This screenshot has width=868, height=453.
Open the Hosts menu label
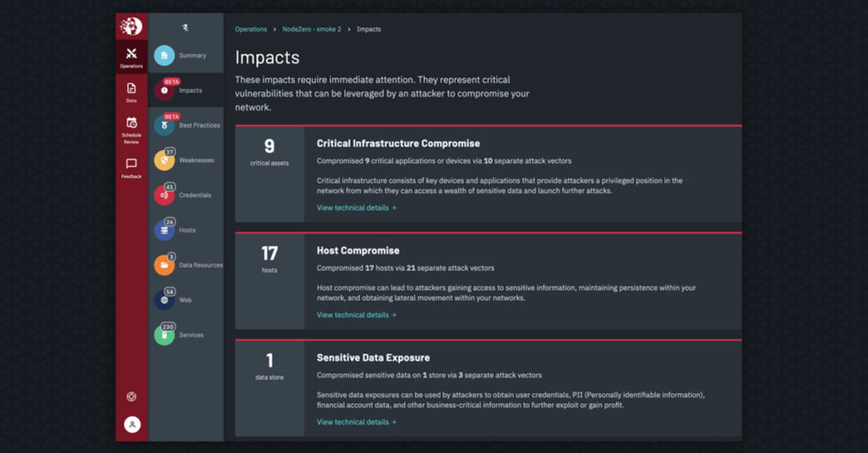[x=187, y=230]
